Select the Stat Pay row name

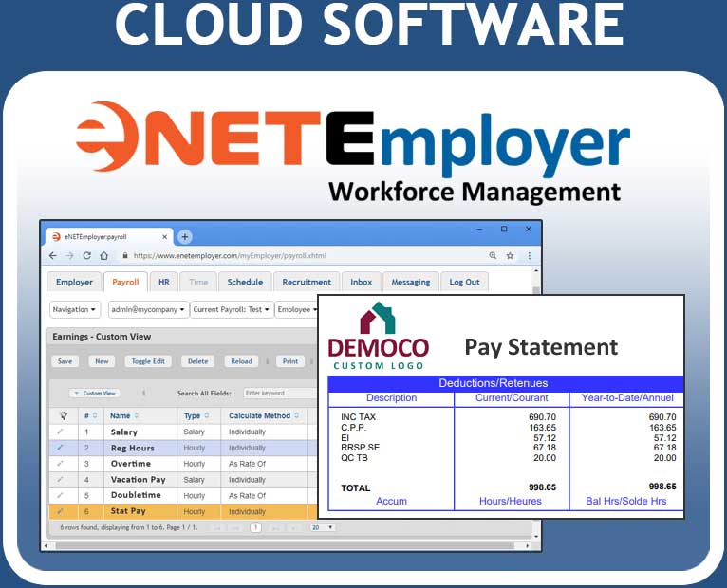click(x=128, y=511)
